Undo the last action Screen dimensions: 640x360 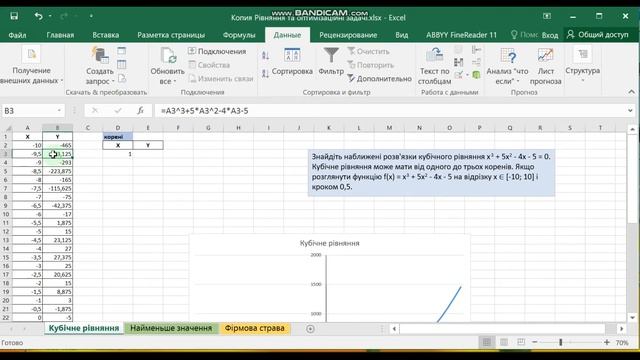pyautogui.click(x=38, y=16)
